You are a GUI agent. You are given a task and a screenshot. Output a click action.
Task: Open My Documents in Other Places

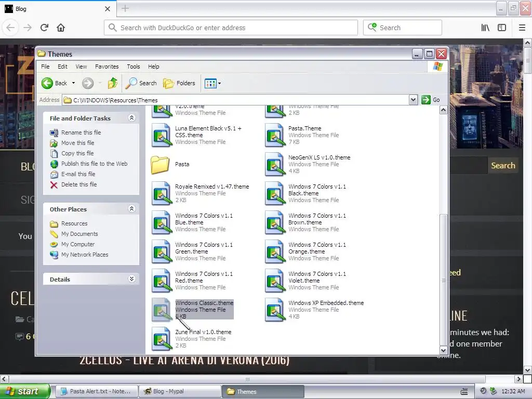[x=79, y=234]
